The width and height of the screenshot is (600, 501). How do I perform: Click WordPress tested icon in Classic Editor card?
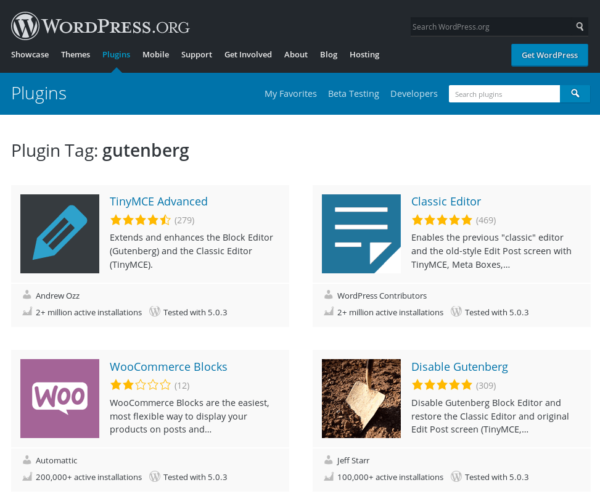click(x=456, y=312)
